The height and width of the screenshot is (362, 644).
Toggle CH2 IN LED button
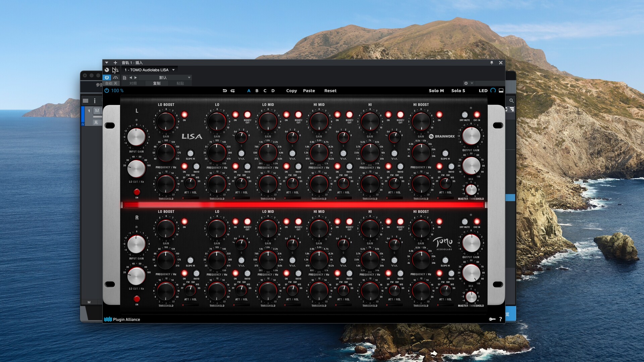click(x=477, y=222)
